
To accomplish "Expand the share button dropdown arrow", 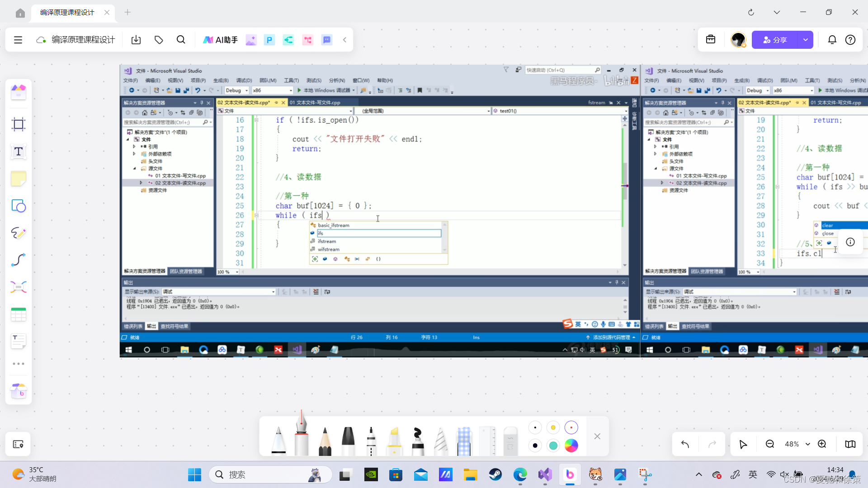I will click(x=805, y=40).
